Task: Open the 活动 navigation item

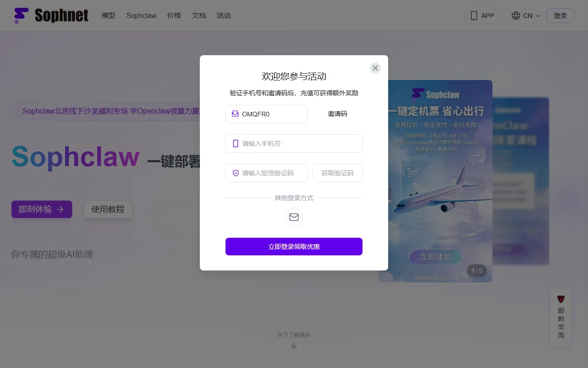Action: [x=224, y=15]
